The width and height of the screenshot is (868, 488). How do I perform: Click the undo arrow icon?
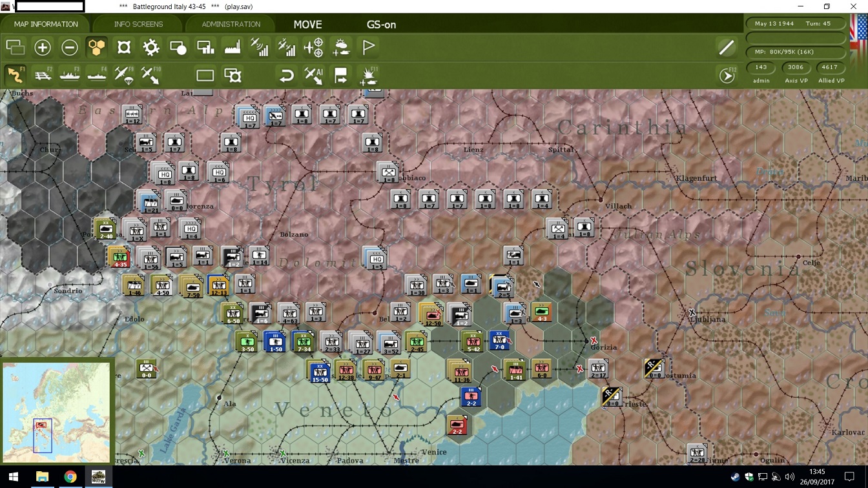coord(287,76)
